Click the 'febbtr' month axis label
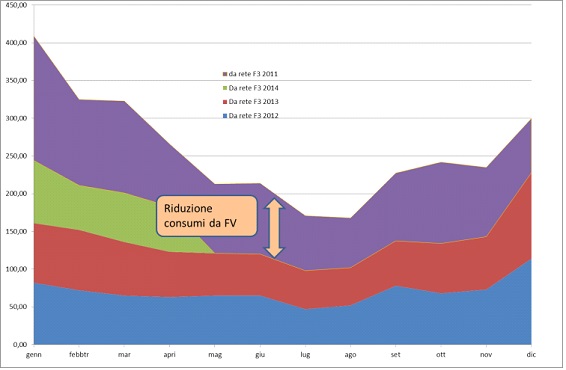This screenshot has width=566, height=370. pyautogui.click(x=79, y=354)
